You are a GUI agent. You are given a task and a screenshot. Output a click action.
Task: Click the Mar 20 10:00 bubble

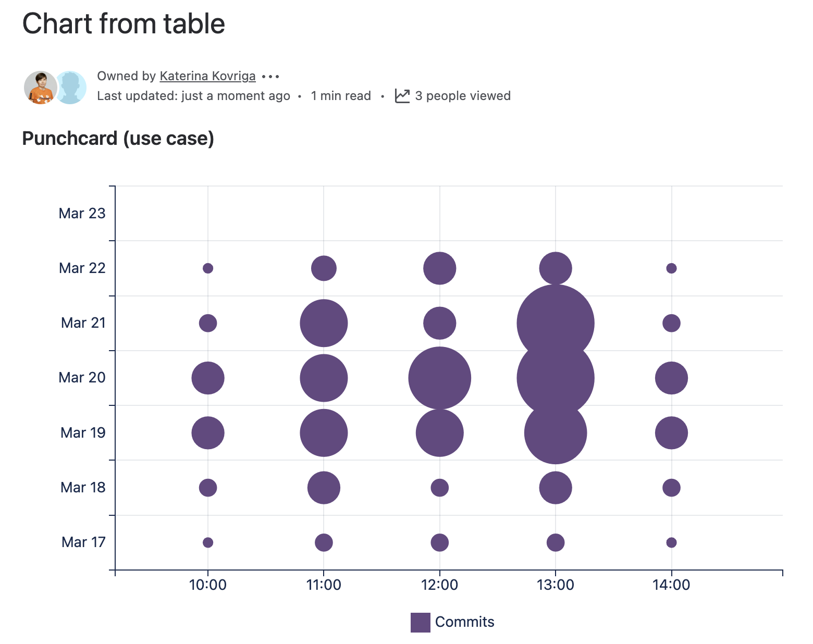click(x=208, y=378)
